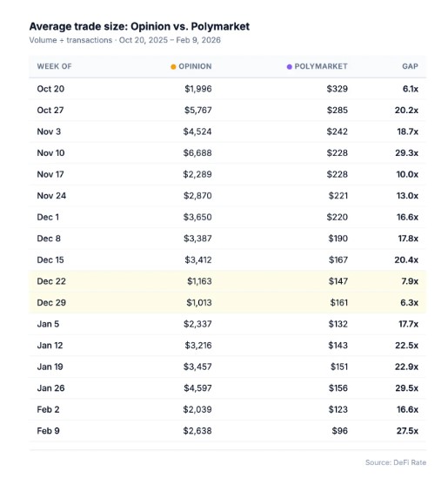
Task: Click the highlighted Dec 22 row
Action: [x=228, y=281]
